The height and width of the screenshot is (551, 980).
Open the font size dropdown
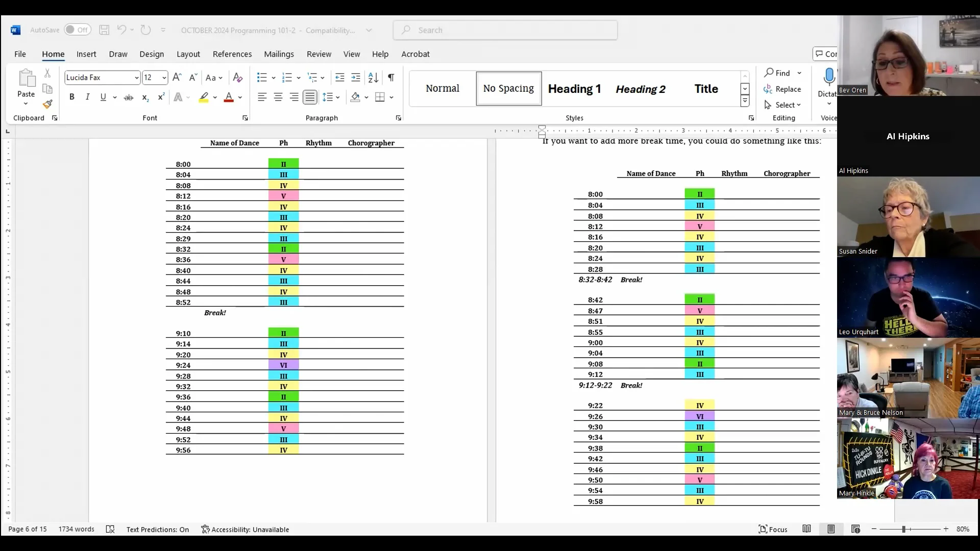tap(164, 78)
